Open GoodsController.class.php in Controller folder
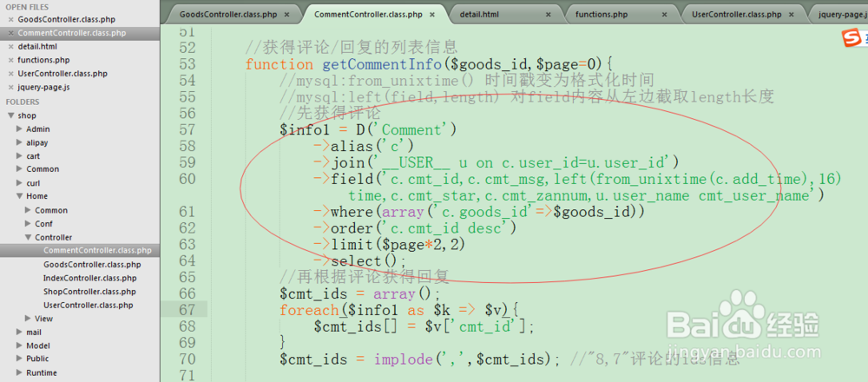868x382 pixels. 92,265
